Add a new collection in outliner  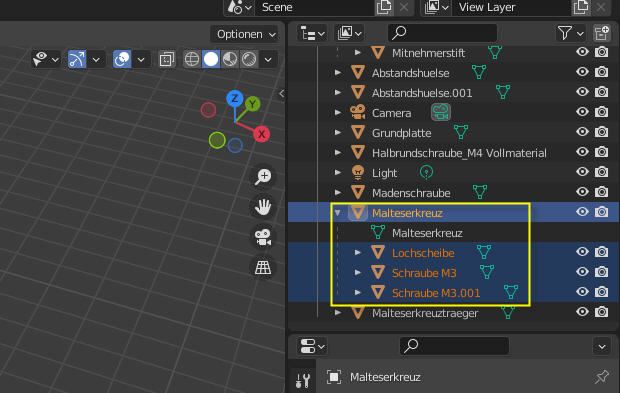(x=601, y=34)
